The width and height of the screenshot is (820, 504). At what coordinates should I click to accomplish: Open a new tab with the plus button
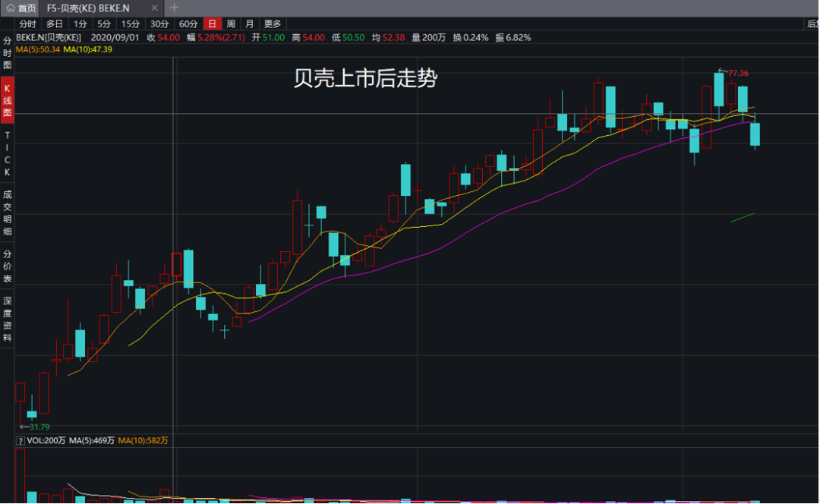click(174, 8)
